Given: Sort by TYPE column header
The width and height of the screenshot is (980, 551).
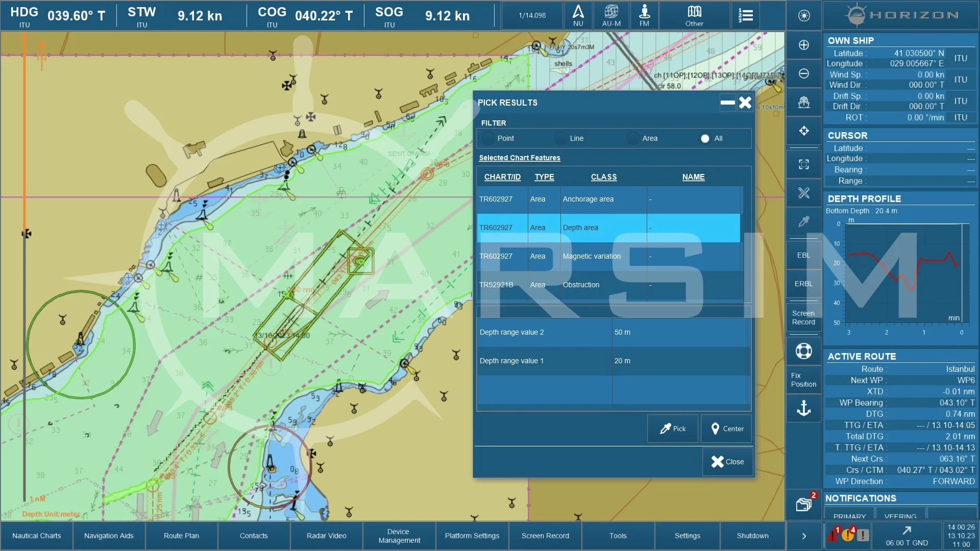Looking at the screenshot, I should coord(544,177).
